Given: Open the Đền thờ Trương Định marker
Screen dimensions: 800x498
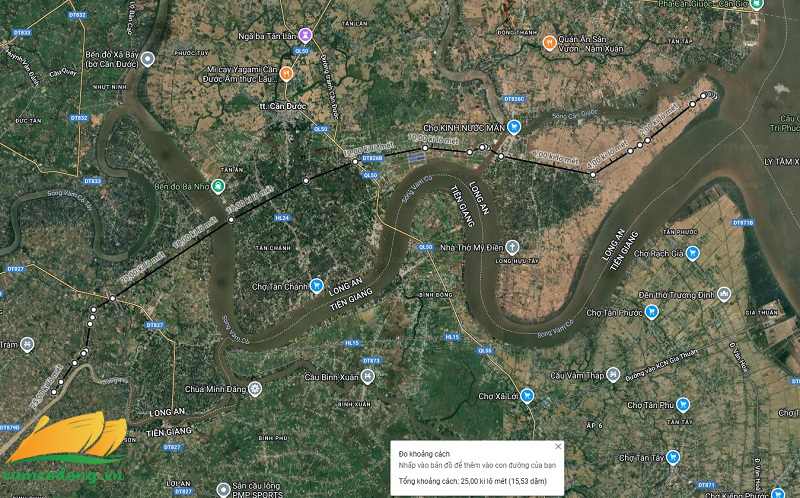Looking at the screenshot, I should [723, 294].
